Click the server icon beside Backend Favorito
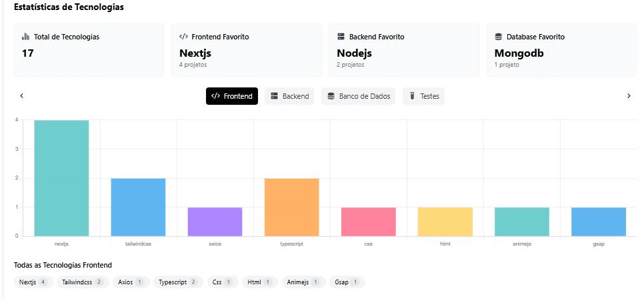Viewport: 644px width, 299px height. point(341,37)
